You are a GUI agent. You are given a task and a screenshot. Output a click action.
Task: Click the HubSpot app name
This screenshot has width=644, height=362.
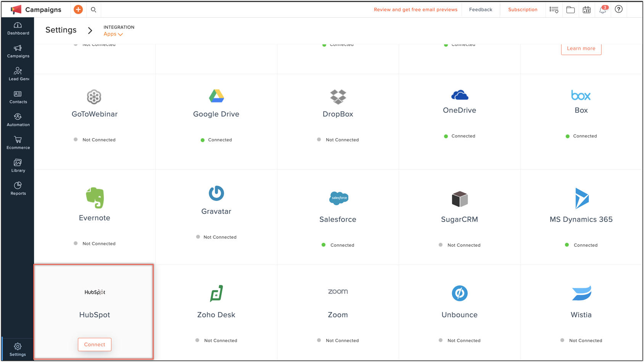pyautogui.click(x=95, y=315)
